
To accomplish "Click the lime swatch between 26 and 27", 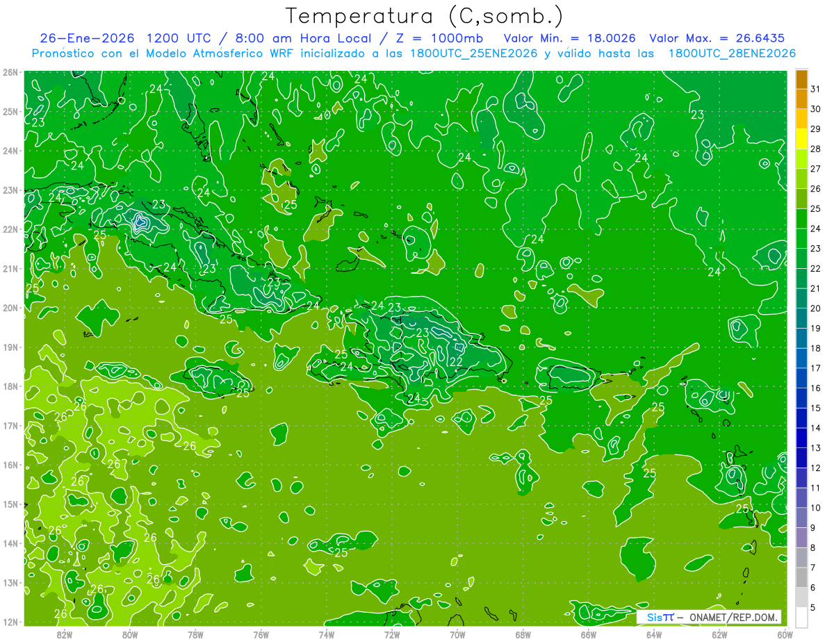I will pyautogui.click(x=801, y=179).
